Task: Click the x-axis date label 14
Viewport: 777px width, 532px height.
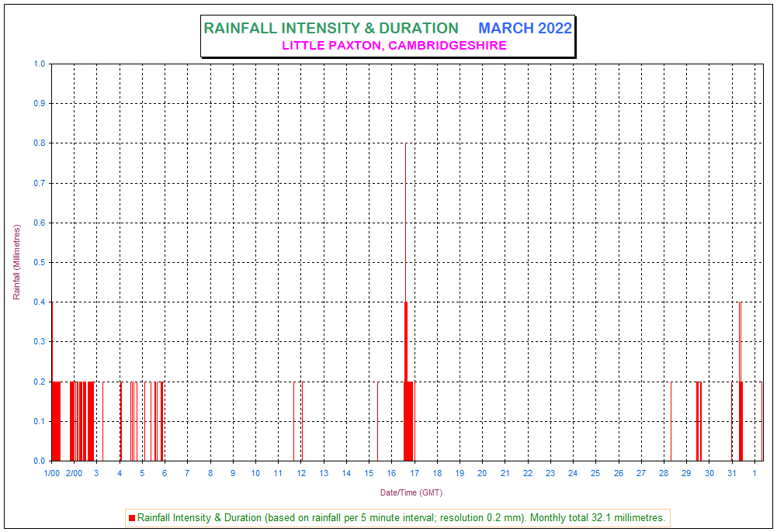Action: coord(346,473)
